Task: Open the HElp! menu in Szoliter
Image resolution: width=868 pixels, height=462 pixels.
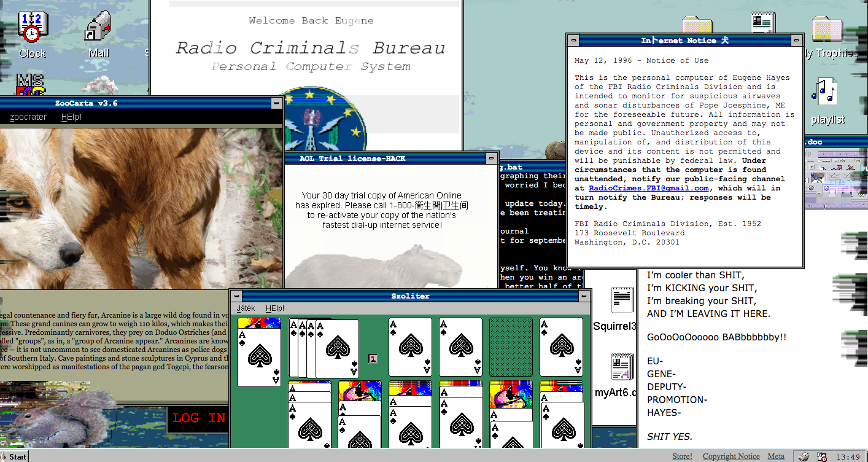Action: (275, 308)
